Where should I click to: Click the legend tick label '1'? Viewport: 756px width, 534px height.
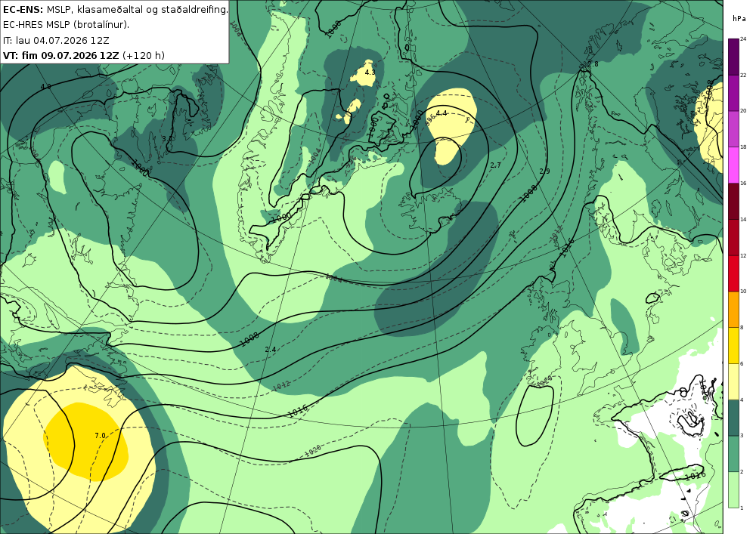[742, 508]
